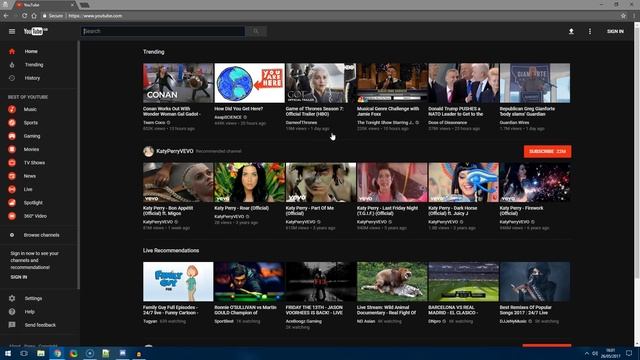Click the Chrome taskbar icon
This screenshot has width=640, height=360.
[x=58, y=353]
